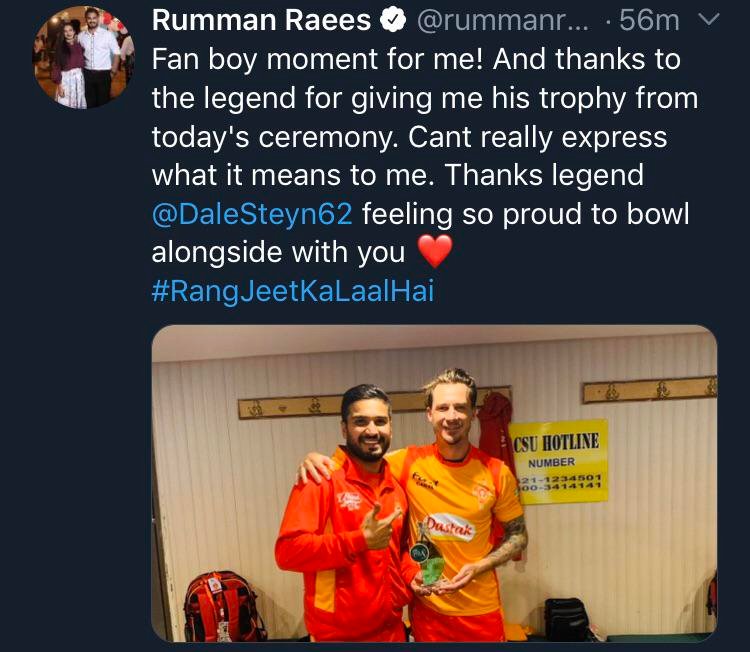
Task: Click the phrase 'alongside with you'
Action: tap(278, 252)
